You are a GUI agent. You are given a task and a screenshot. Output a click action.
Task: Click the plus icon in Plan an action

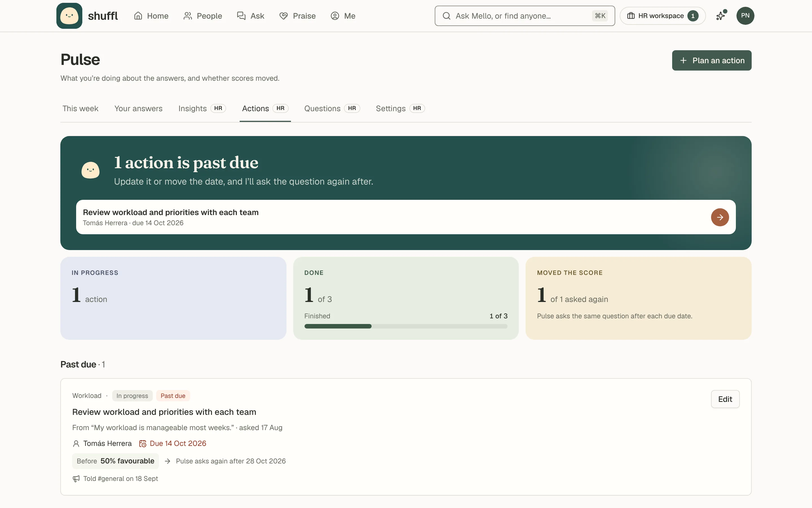click(683, 60)
